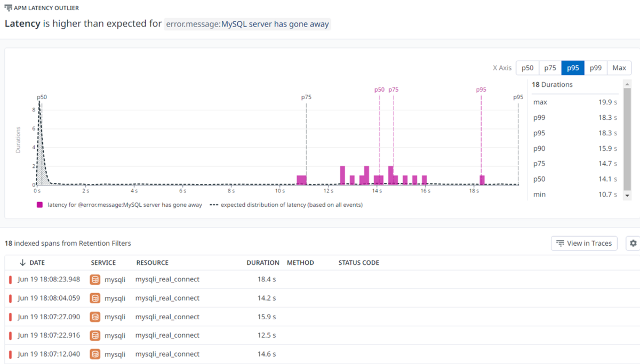Screen dimensions: 640x364
Task: Click mysqli service icon in 18:07:12.040 row
Action: (x=95, y=354)
